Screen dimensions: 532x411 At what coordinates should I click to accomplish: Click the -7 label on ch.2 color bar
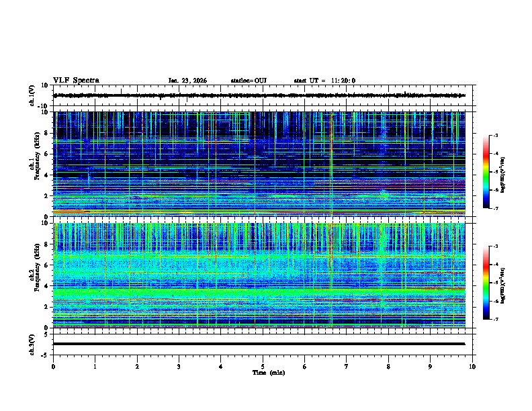(x=495, y=319)
